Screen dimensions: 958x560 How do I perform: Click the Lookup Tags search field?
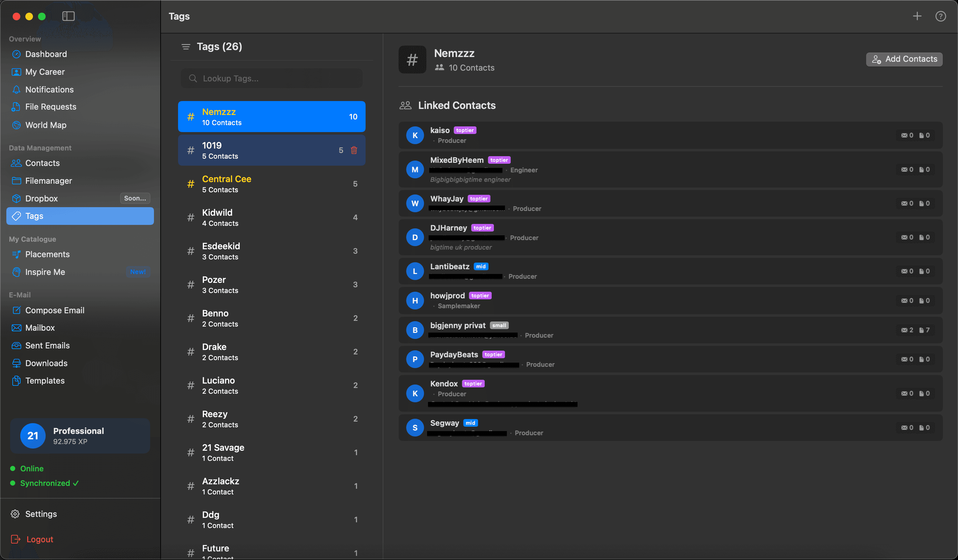pos(271,78)
